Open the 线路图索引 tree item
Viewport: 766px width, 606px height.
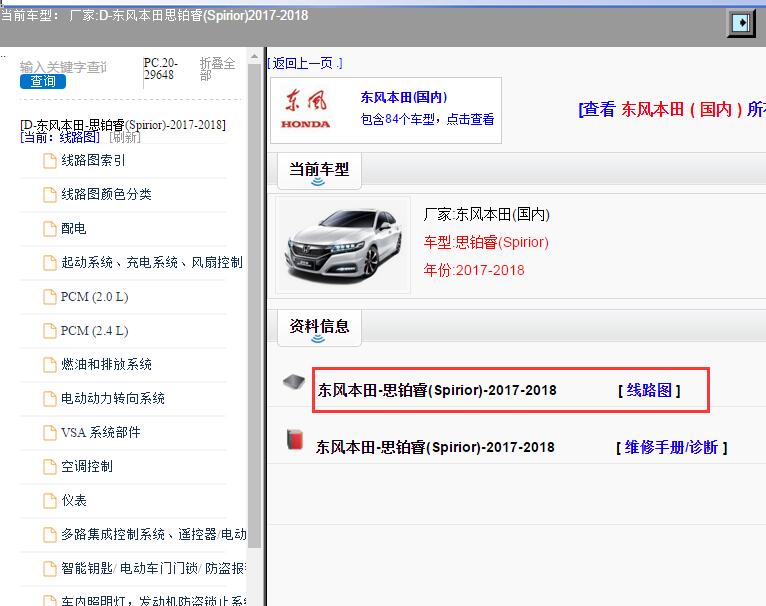pos(93,160)
